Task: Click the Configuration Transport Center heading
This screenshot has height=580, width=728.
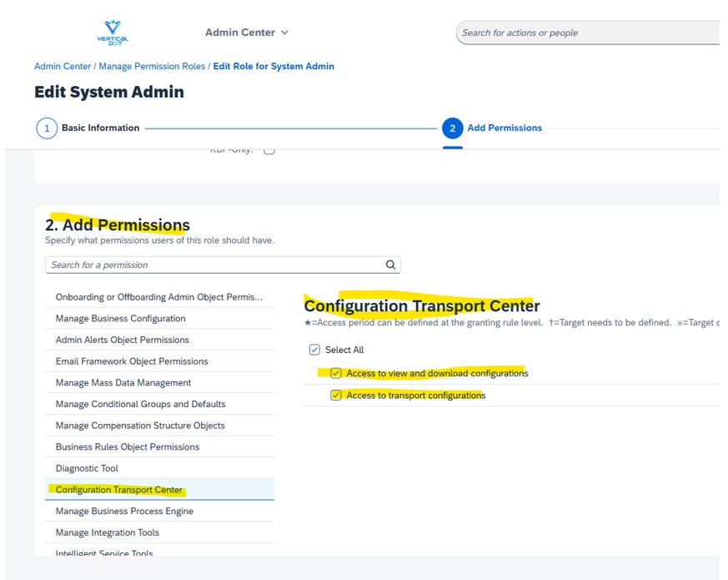Action: pyautogui.click(x=422, y=305)
